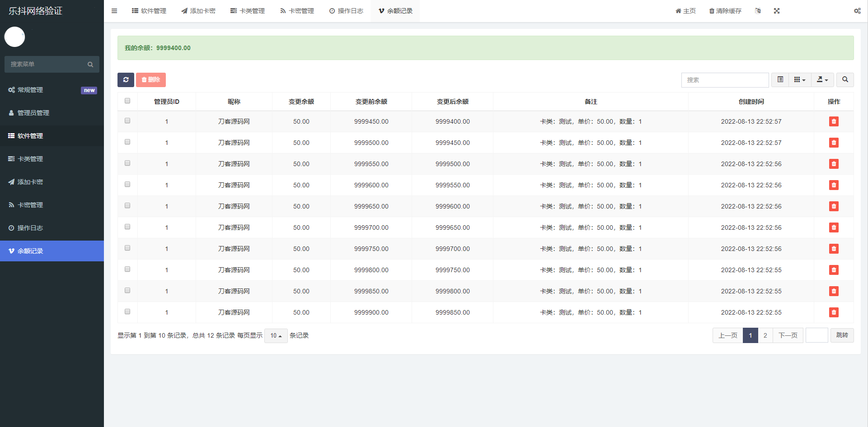Image resolution: width=868 pixels, height=427 pixels.
Task: Click the hamburger menu icon next to the sidebar
Action: pyautogui.click(x=114, y=10)
